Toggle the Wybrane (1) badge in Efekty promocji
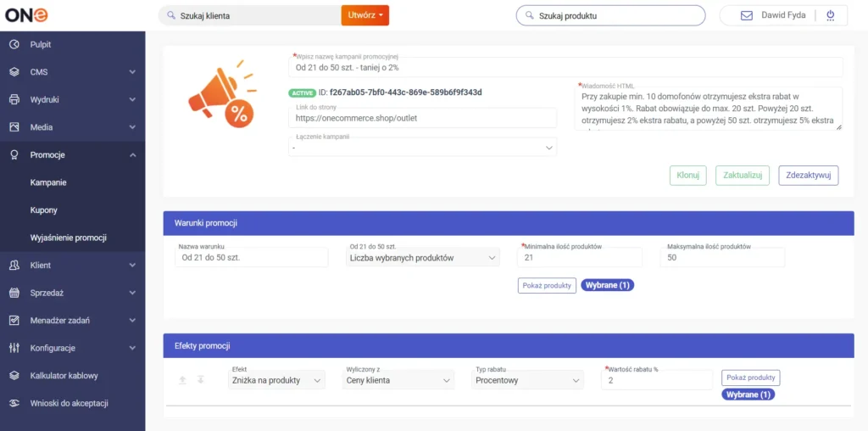Screen dimensions: 868x431 (x=748, y=395)
